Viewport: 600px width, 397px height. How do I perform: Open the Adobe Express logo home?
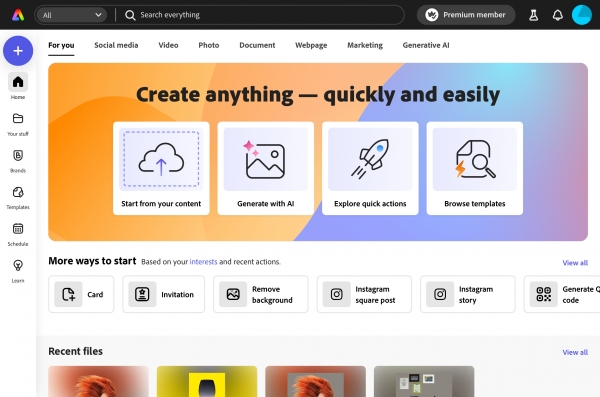(18, 15)
